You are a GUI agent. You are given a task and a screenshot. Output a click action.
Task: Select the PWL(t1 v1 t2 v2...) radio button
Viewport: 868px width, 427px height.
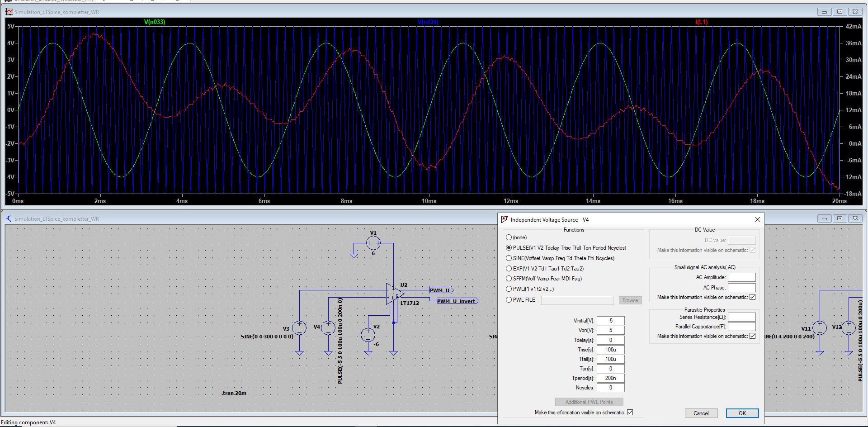[509, 289]
